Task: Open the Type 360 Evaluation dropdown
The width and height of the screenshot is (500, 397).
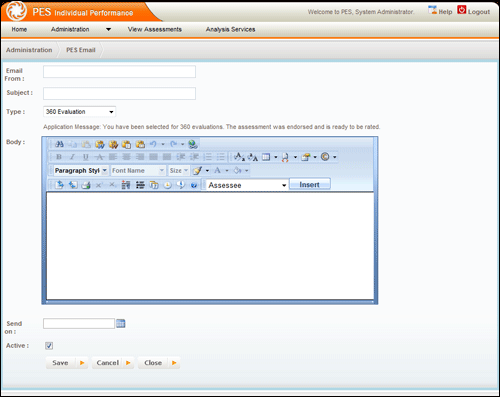Action: 79,112
